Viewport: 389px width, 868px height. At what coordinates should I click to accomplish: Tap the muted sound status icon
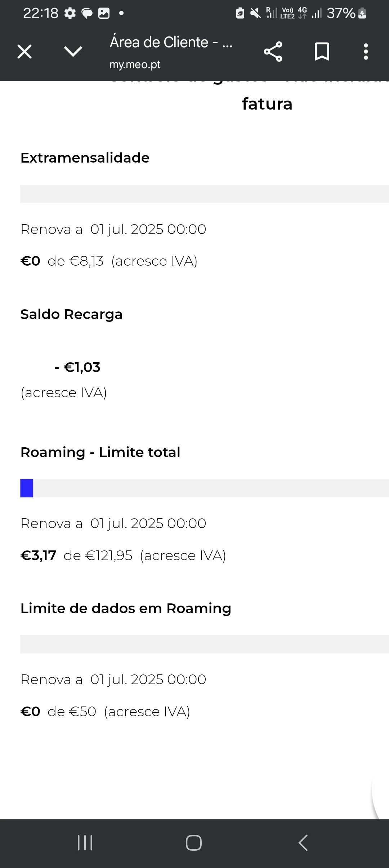pos(255,13)
